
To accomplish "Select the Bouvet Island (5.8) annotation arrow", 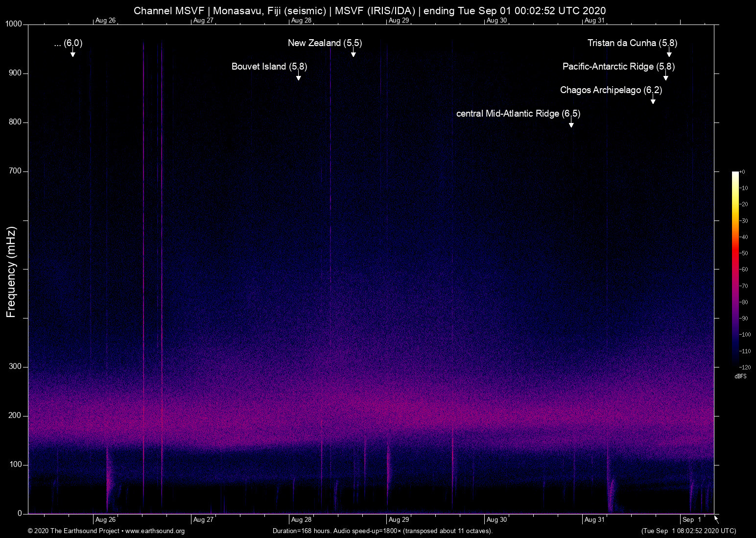I will pos(298,76).
